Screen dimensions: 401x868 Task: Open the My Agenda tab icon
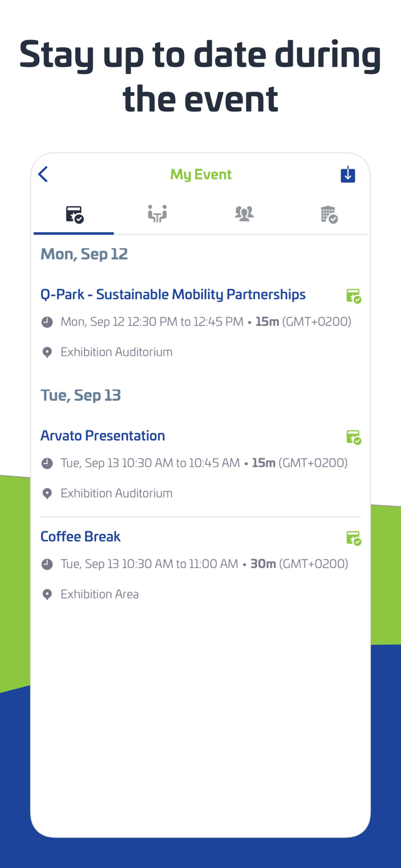pyautogui.click(x=73, y=214)
